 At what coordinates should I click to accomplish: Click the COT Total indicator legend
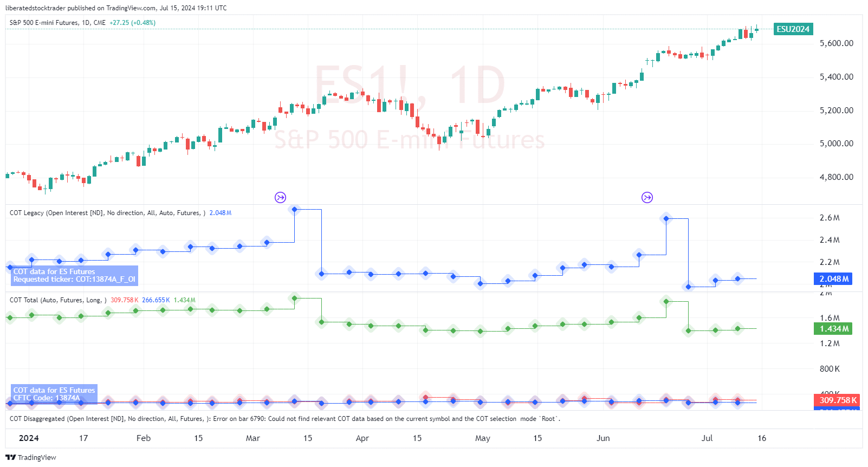(102, 300)
